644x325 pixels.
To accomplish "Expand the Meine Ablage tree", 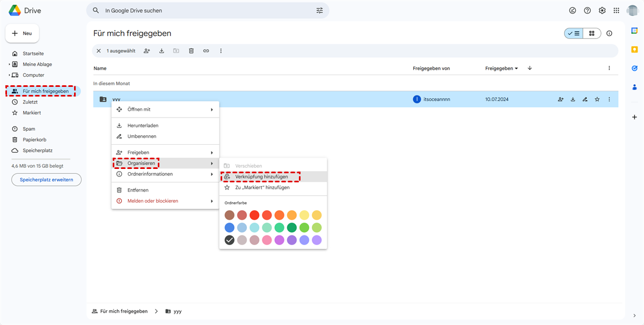I will pyautogui.click(x=9, y=64).
